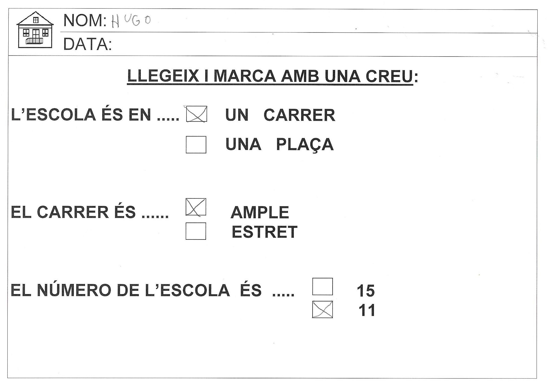Click the UNA PLAÇA answer label
548x392 pixels.
[x=279, y=145]
